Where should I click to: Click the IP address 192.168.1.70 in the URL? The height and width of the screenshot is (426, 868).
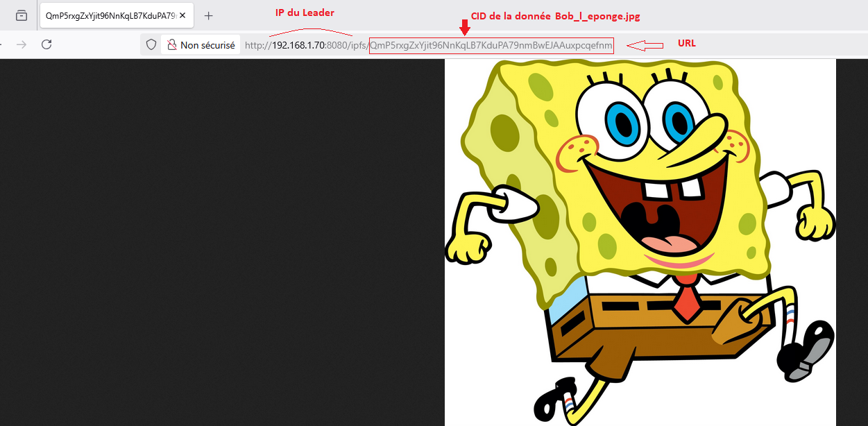pos(298,46)
